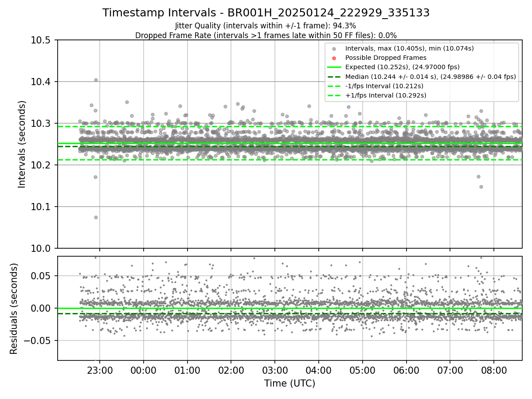This screenshot has height=399, width=532.
Task: Click the 10.4 tick label on the intervals axis
Action: click(x=40, y=82)
